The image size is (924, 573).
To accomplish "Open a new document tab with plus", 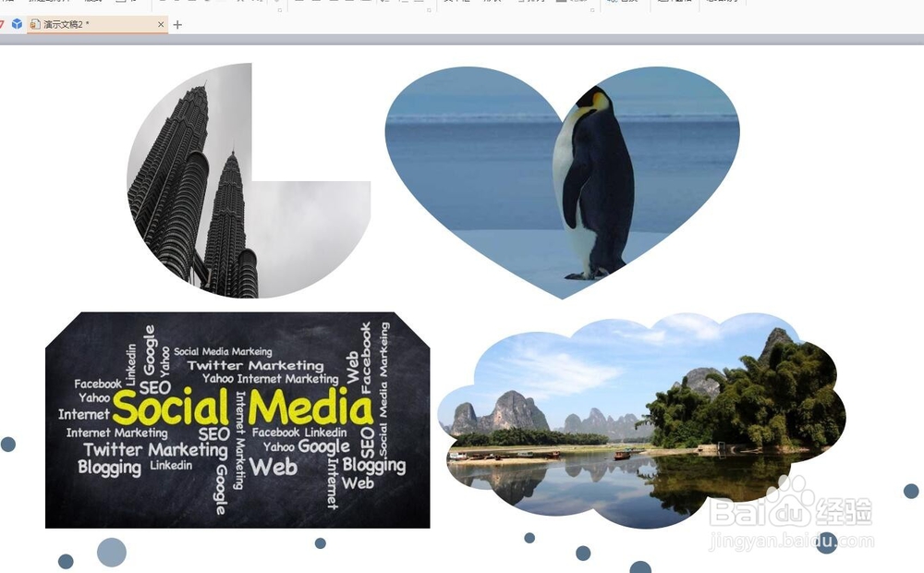I will tap(177, 24).
